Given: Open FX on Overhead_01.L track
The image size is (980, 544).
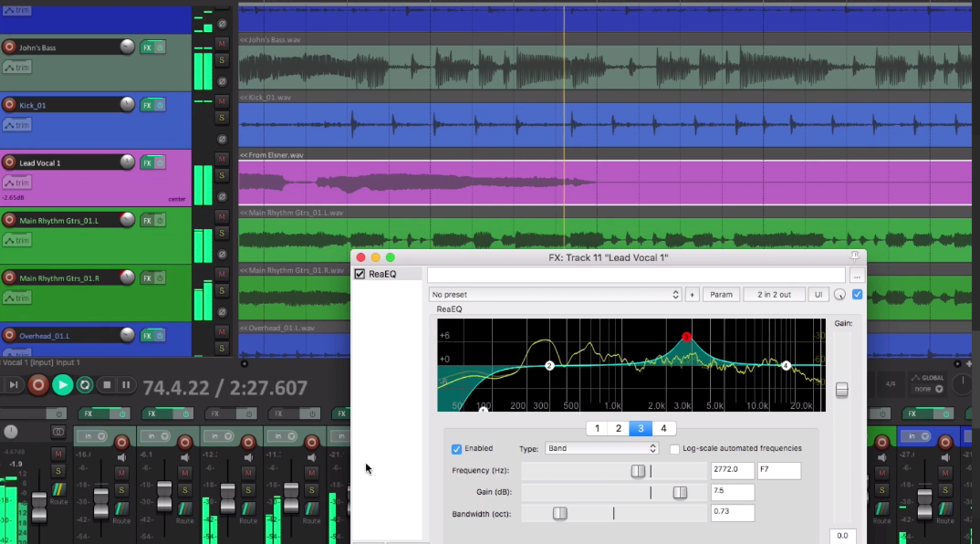Looking at the screenshot, I should click(x=147, y=335).
